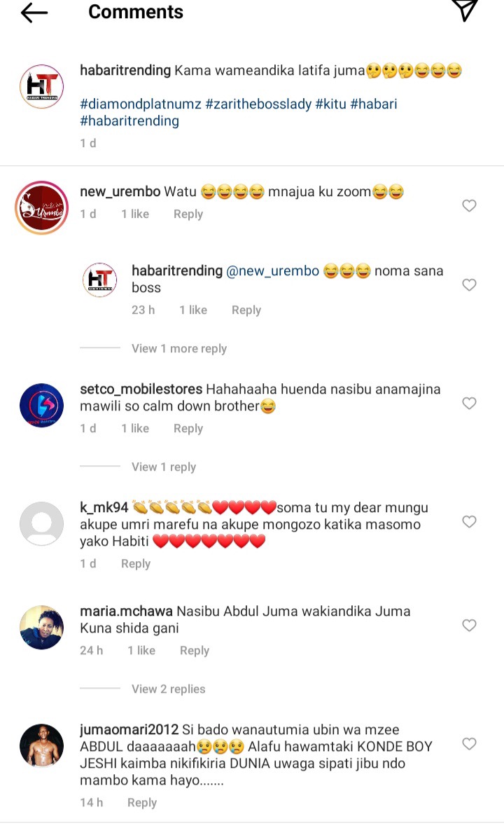504x826 pixels.
Task: Reply to k_mk94's comment
Action: click(136, 564)
